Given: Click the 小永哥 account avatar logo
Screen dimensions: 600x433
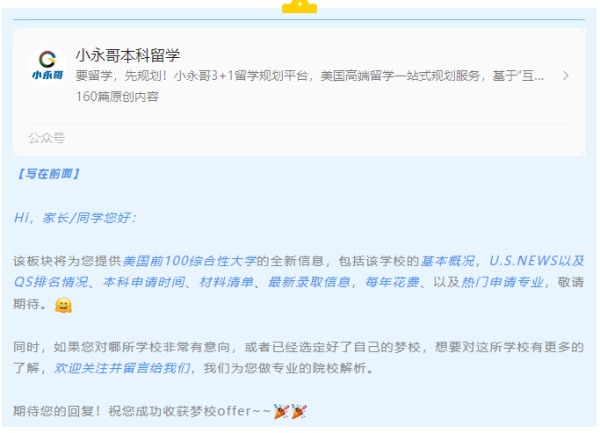Looking at the screenshot, I should tap(47, 66).
